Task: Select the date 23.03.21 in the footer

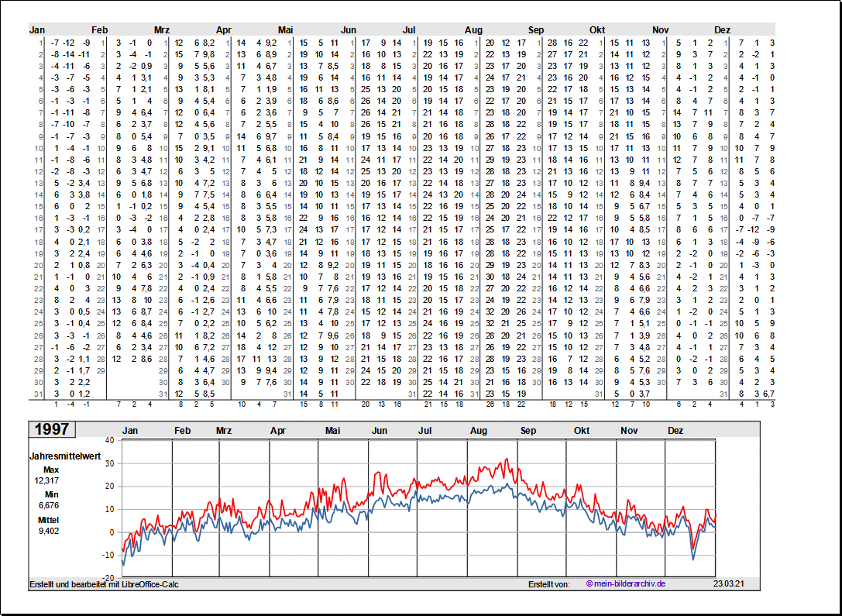Action: [x=728, y=583]
